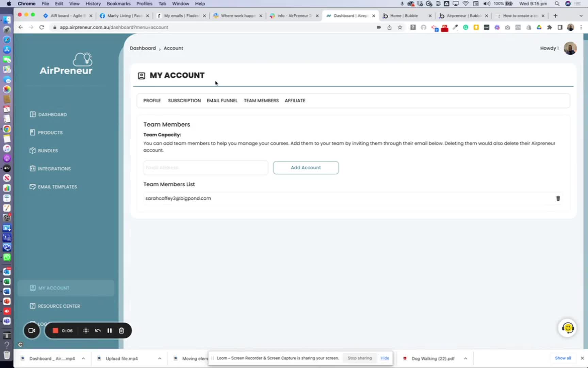Switch to the AIR board - Agile tab
Image resolution: width=588 pixels, height=368 pixels.
tap(68, 16)
